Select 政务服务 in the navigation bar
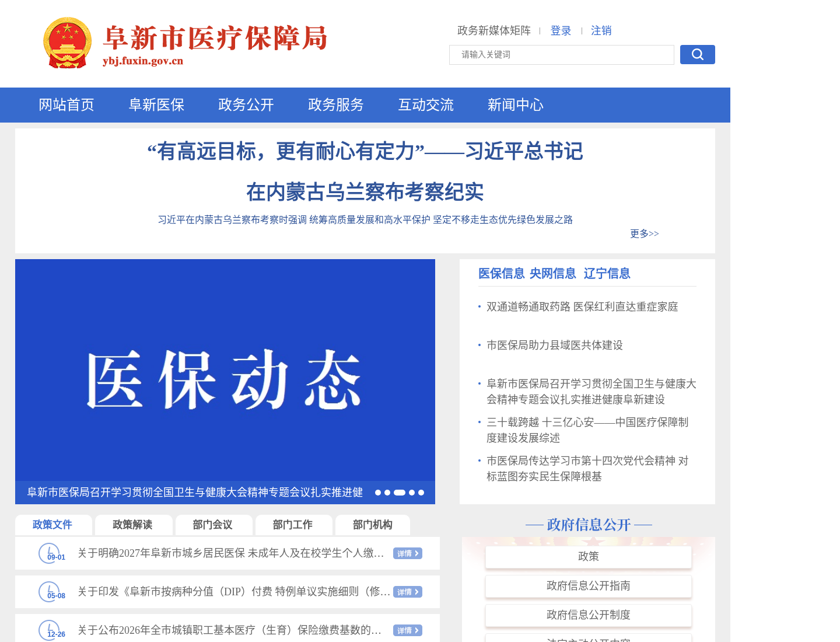Image resolution: width=840 pixels, height=642 pixels. [336, 105]
